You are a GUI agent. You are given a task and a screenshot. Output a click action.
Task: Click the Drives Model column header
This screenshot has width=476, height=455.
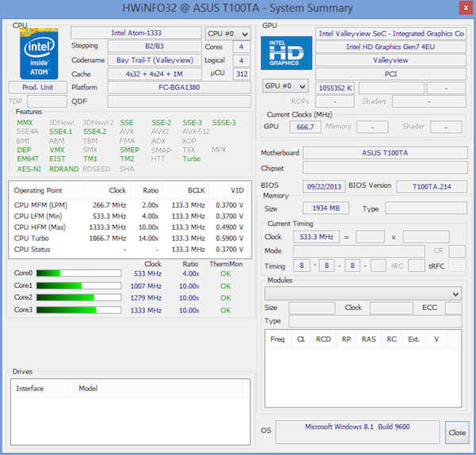coord(159,388)
